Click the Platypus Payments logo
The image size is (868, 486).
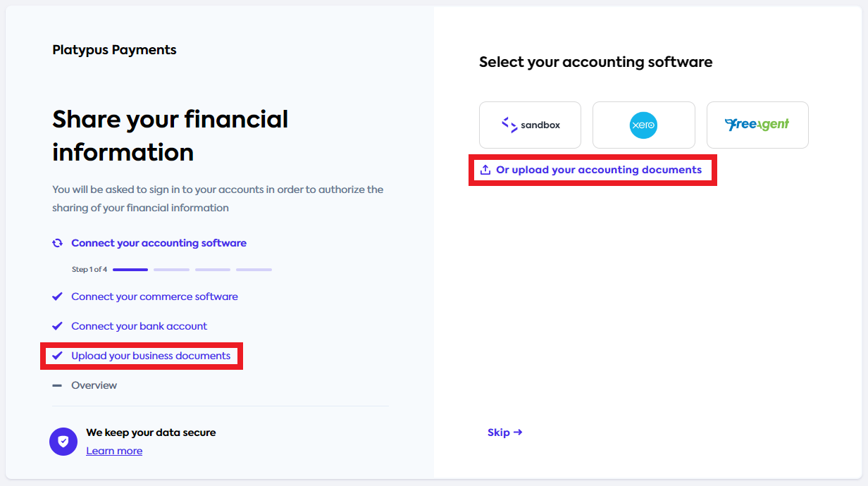coord(114,49)
